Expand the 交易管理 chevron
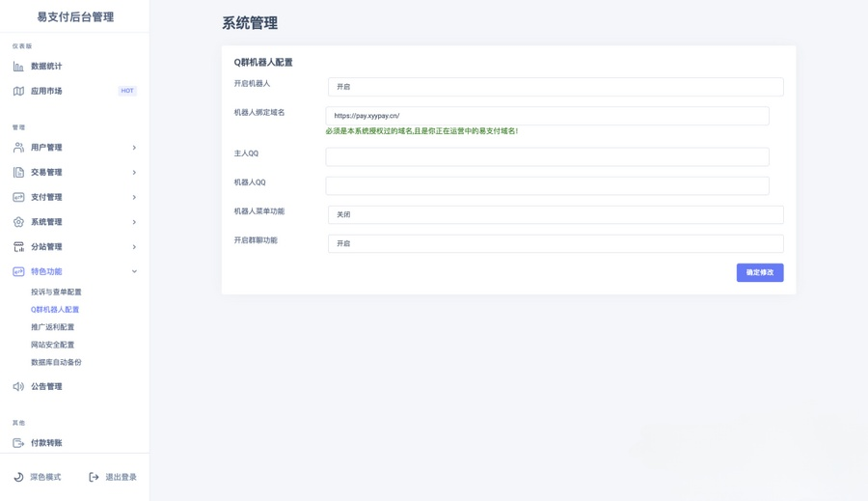The image size is (868, 501). tap(134, 173)
